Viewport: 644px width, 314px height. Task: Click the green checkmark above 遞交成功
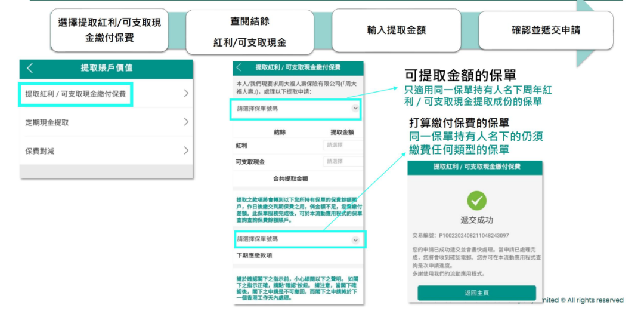click(476, 200)
